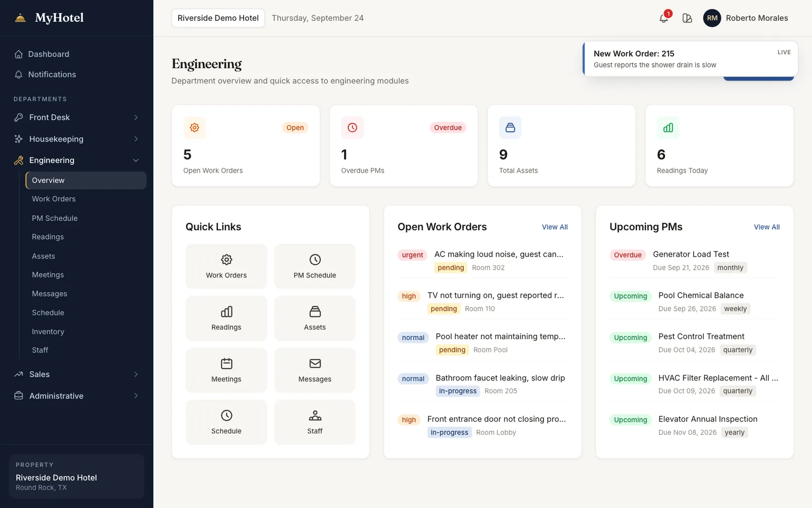Open Readings quick link tile
812x508 pixels.
click(226, 318)
